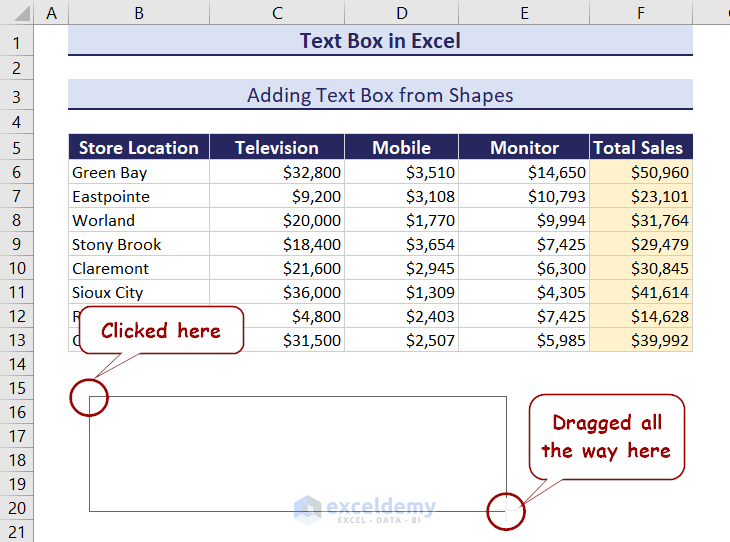This screenshot has width=730, height=542.
Task: Select column B header
Action: 138,13
